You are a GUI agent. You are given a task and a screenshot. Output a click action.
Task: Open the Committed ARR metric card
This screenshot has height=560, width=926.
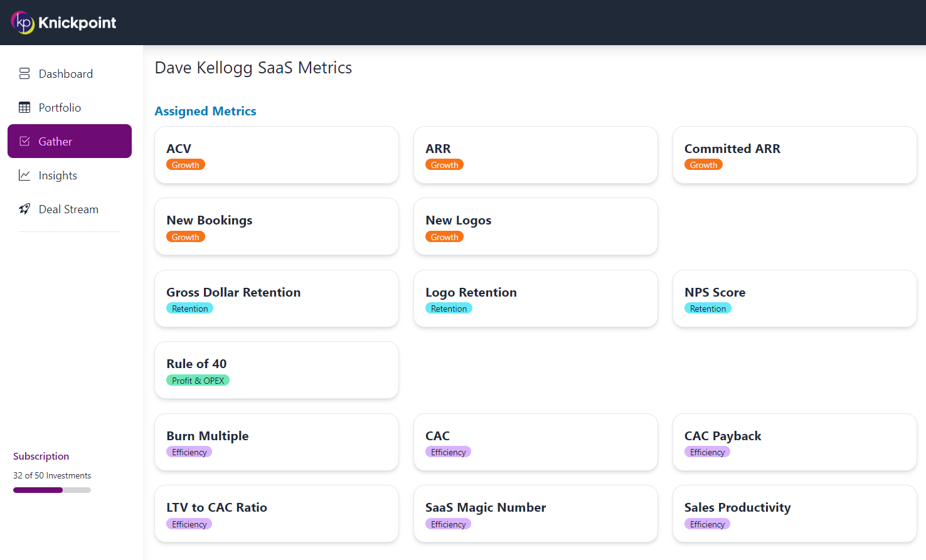tap(795, 155)
